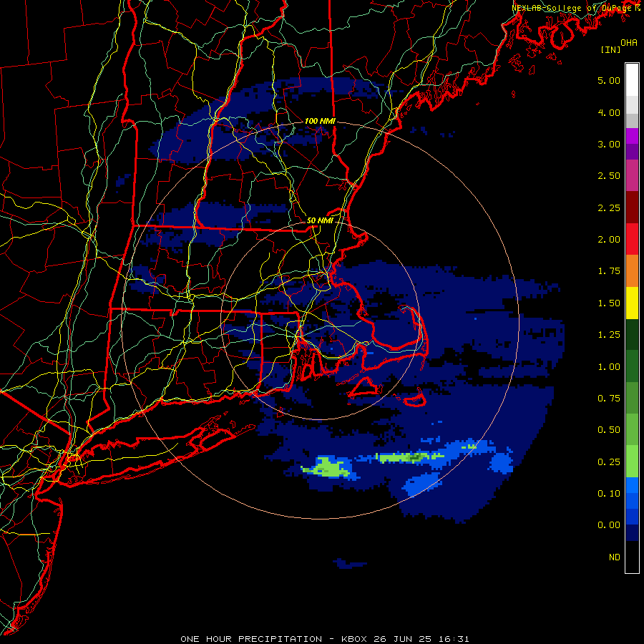Click the "1.75" legend value
Viewport: 644px width, 644px height.
(x=609, y=271)
